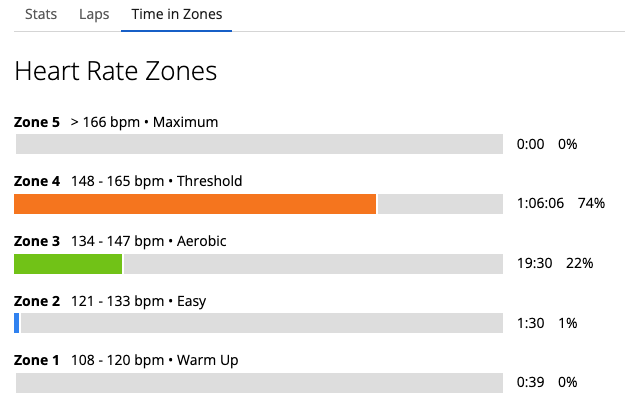Click the orange Zone 4 Threshold bar
Image resolution: width=637 pixels, height=415 pixels.
pyautogui.click(x=195, y=204)
